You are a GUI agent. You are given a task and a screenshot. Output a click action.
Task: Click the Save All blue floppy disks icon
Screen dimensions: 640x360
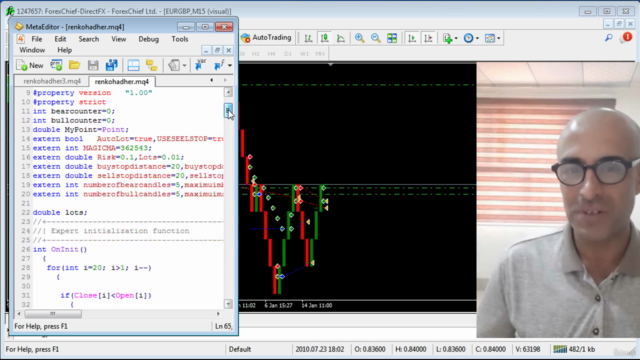111,65
